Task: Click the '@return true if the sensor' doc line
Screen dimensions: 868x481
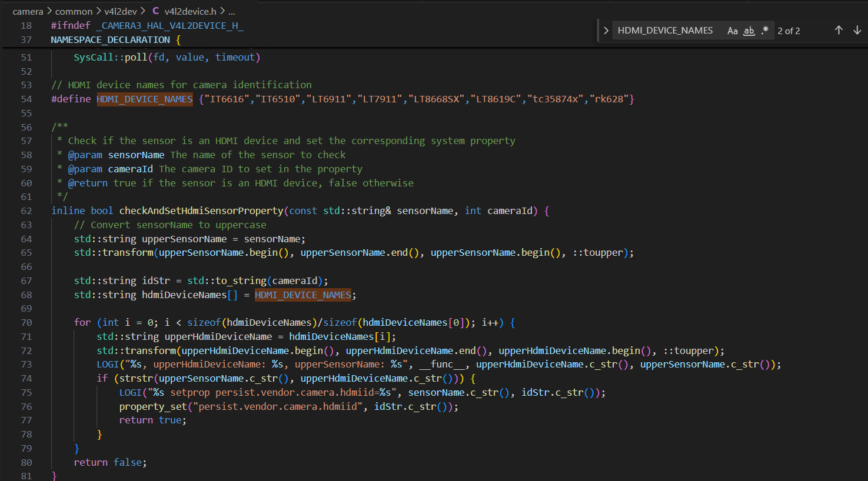Action: coord(241,183)
